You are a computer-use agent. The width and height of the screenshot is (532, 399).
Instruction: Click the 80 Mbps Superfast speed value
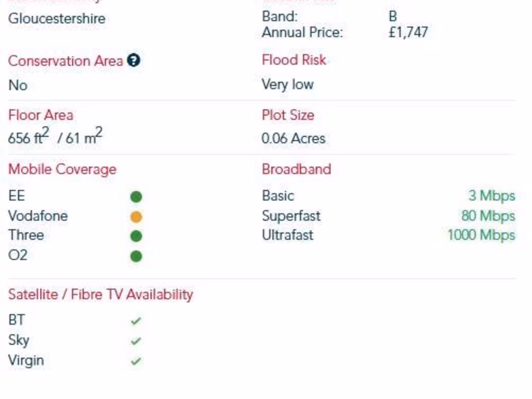coord(488,216)
